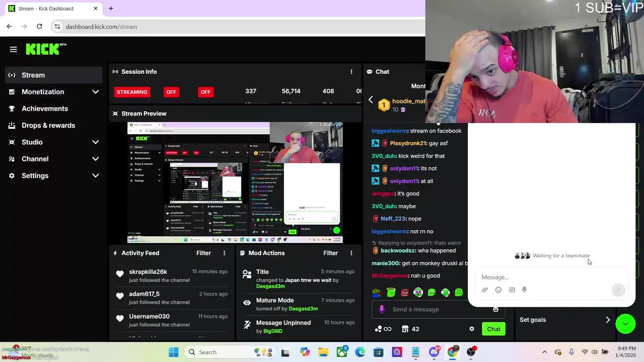Expand the Settings sidebar section
This screenshot has height=362, width=644.
(54, 175)
